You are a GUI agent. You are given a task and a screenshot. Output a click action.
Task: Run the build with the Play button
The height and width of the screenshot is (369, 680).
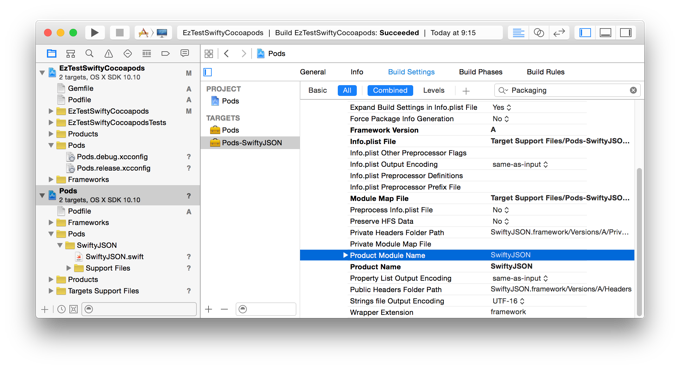(95, 33)
